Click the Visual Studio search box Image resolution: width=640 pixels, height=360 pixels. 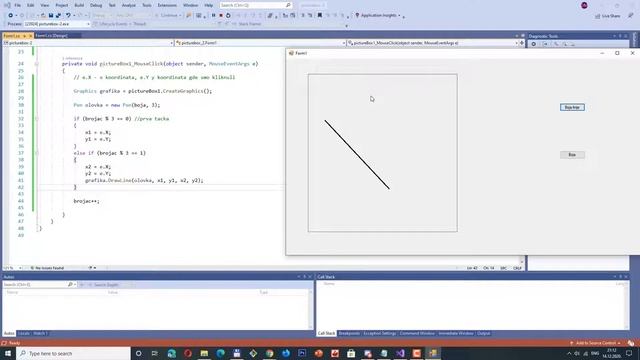coord(256,5)
